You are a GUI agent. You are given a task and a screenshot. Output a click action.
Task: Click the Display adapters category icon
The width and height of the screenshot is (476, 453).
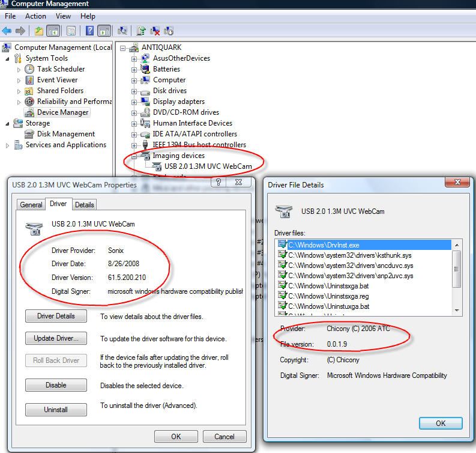(145, 102)
